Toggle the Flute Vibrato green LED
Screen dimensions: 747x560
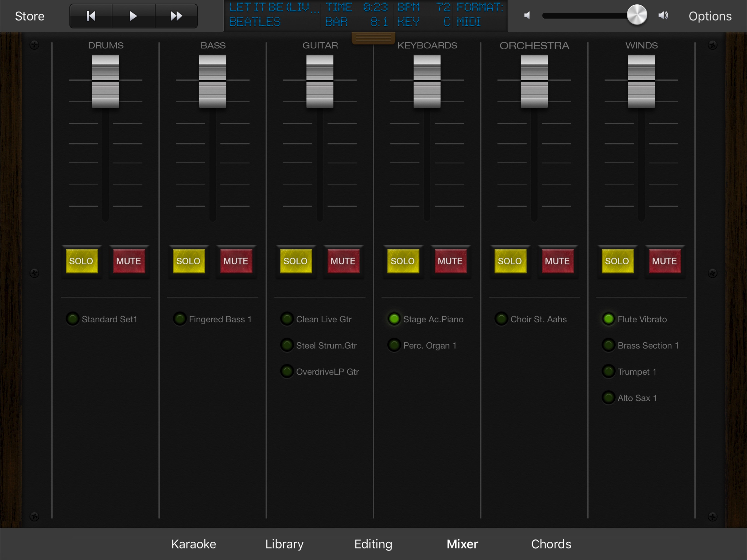(x=609, y=319)
